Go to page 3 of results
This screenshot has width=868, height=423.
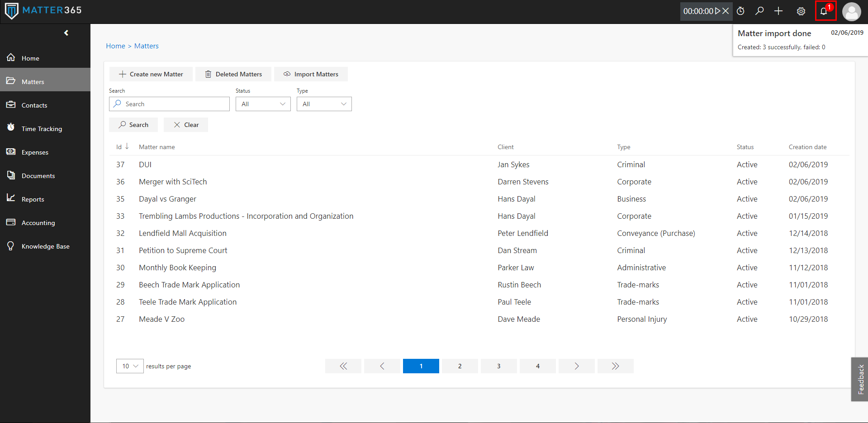pos(498,366)
